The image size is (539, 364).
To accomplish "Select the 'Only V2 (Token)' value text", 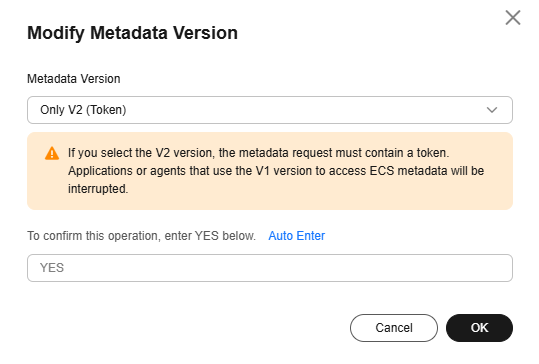I will click(x=83, y=110).
